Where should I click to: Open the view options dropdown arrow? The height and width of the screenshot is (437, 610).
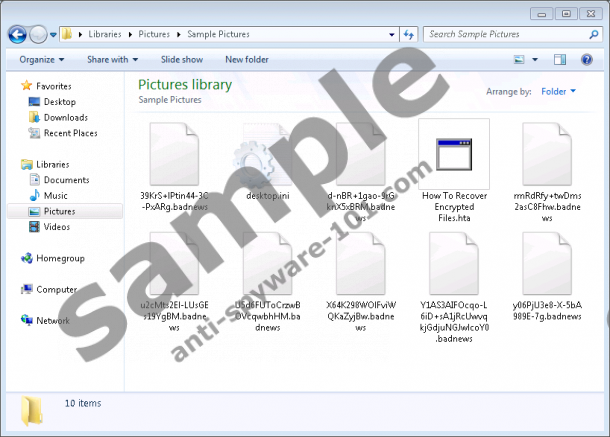[535, 60]
